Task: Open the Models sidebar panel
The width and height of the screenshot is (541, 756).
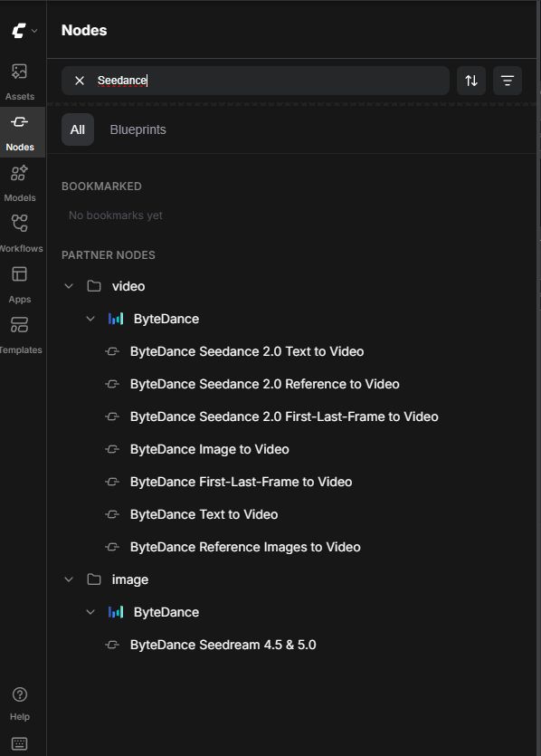Action: [x=20, y=183]
